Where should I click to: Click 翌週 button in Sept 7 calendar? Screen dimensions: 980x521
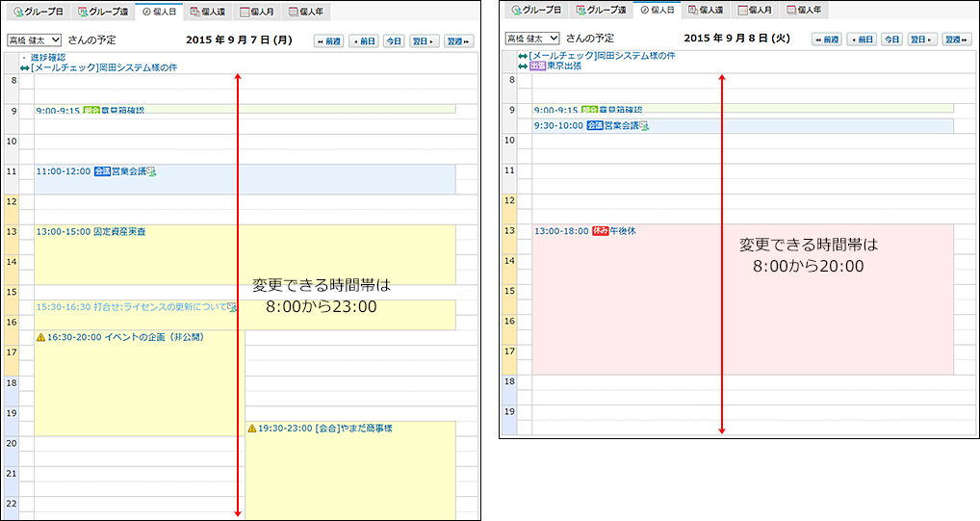click(459, 41)
